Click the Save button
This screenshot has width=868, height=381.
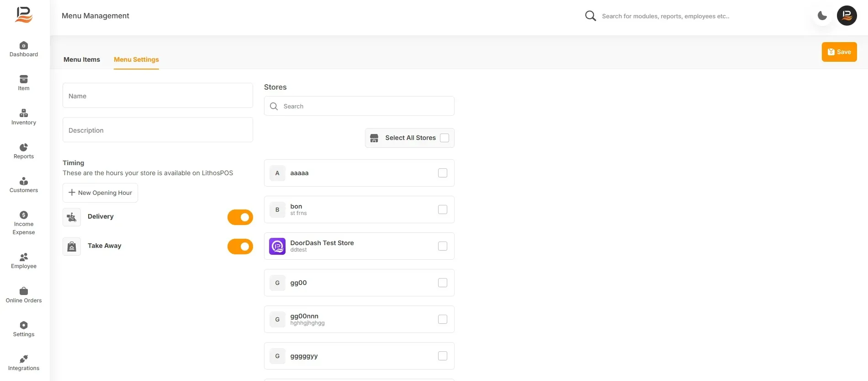839,52
